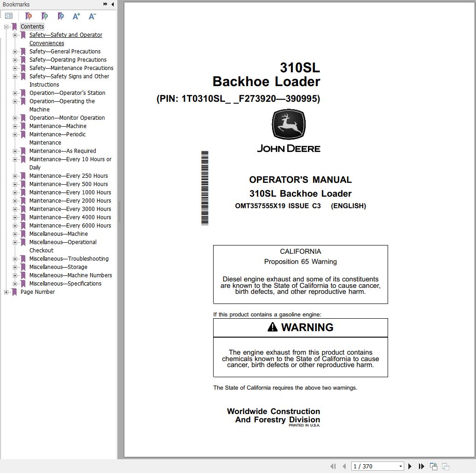Decrease bookmark text size with A- icon
Screen dimensions: 476x473
92,16
